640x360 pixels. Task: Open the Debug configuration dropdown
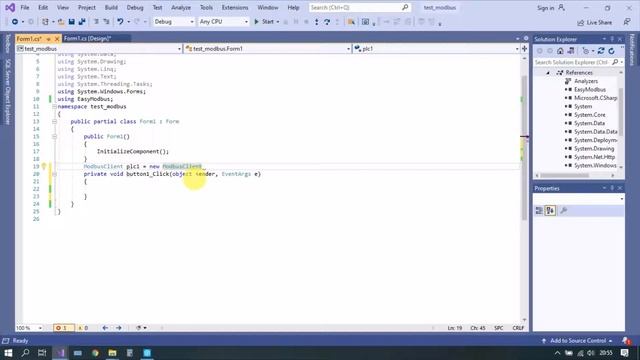point(173,22)
